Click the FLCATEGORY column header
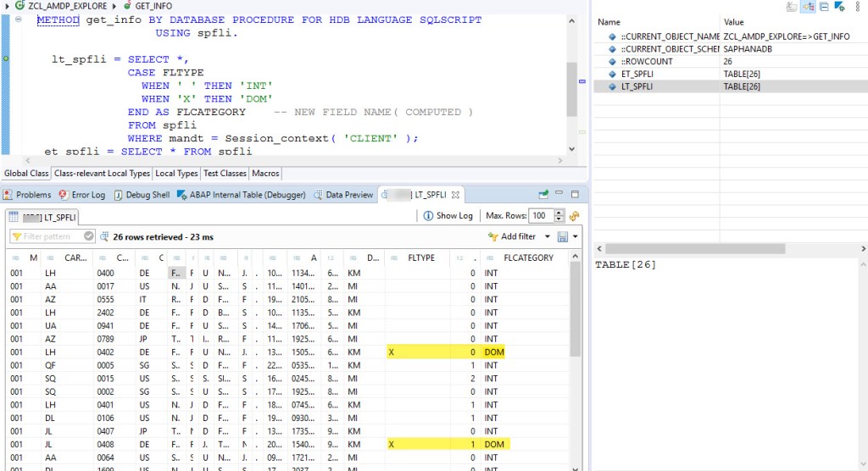 tap(524, 258)
